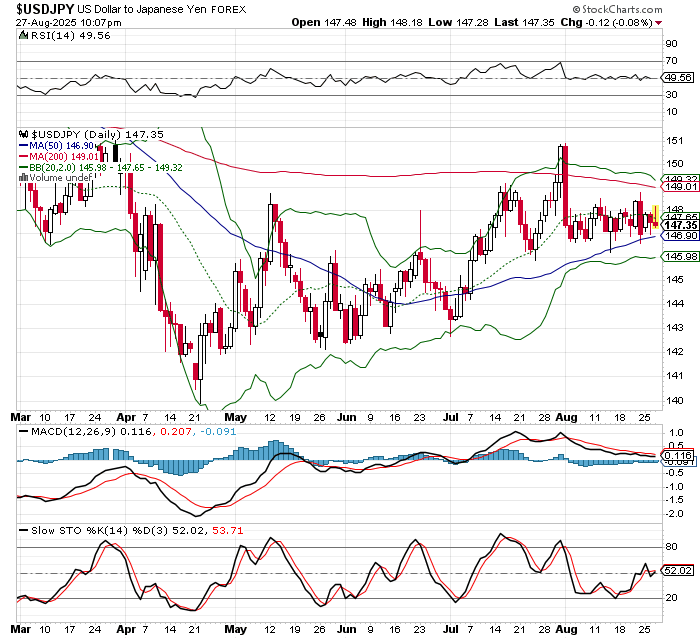Click the Slow STO legend marker icon
The width and height of the screenshot is (700, 639).
click(x=21, y=530)
